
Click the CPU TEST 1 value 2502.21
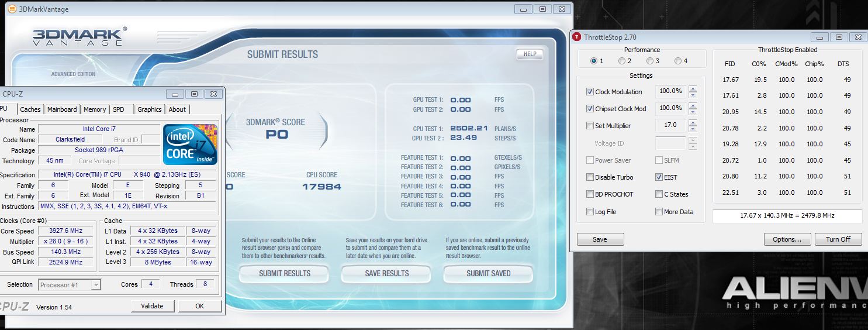pyautogui.click(x=469, y=128)
